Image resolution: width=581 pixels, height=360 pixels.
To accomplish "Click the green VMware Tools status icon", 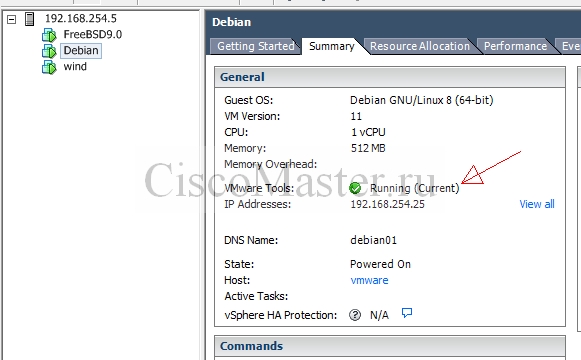I will pos(355,188).
